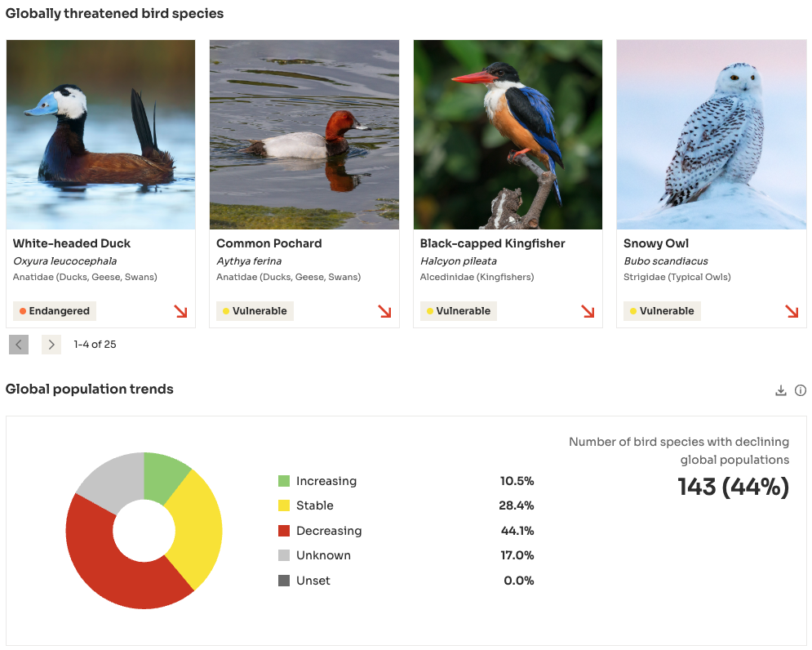Open the Common Pochard photo
Image resolution: width=812 pixels, height=650 pixels.
click(304, 135)
